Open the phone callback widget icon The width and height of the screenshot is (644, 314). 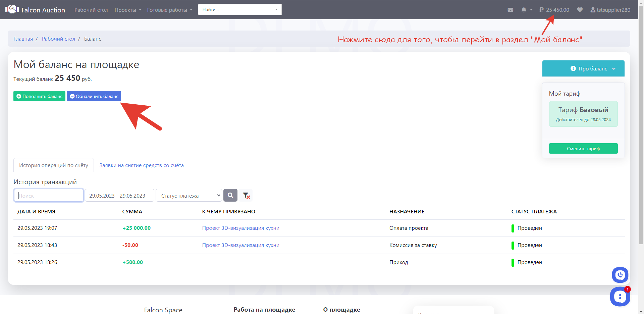tap(620, 275)
